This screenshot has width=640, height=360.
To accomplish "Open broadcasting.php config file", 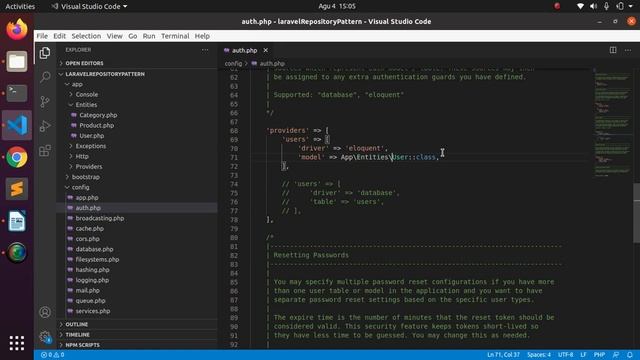I will pos(100,218).
